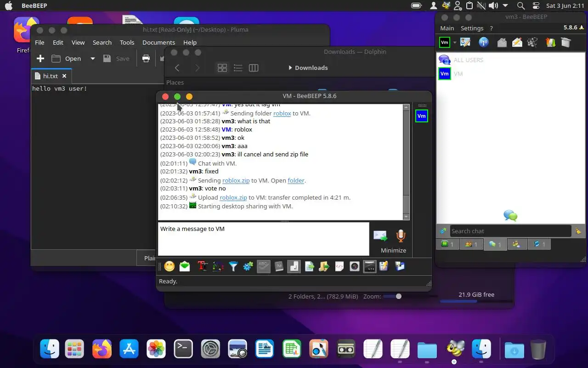
Task: Click the print icon in Pluma toolbar
Action: coord(146,58)
